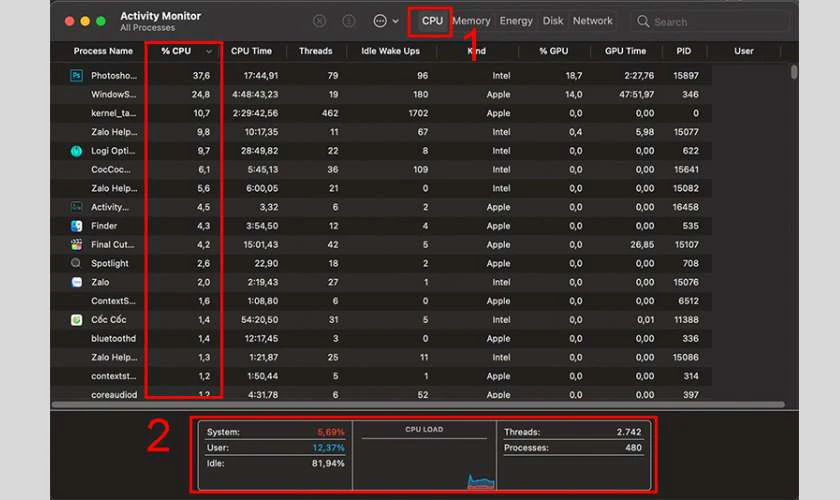Select the WindowS... process row

(x=381, y=94)
